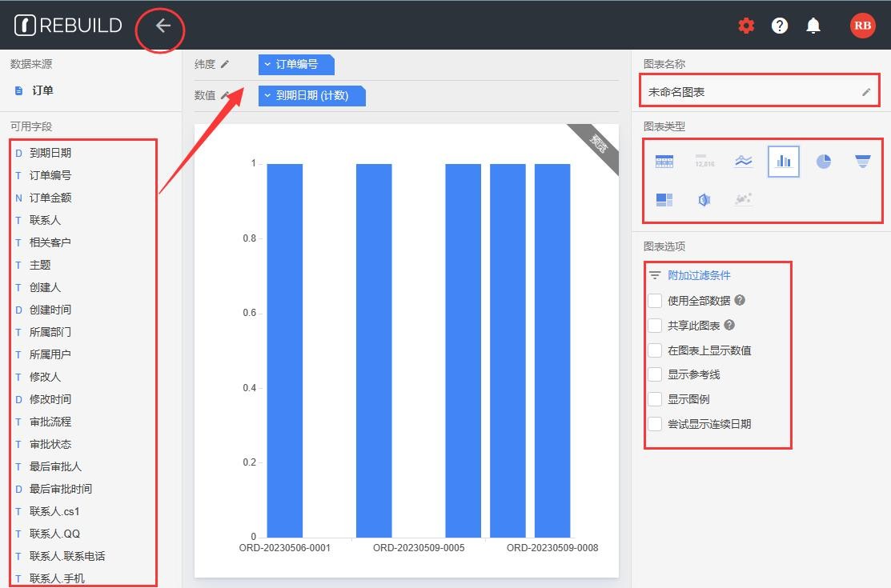Open the 附加过滤条件 link
The image size is (891, 588).
699,275
